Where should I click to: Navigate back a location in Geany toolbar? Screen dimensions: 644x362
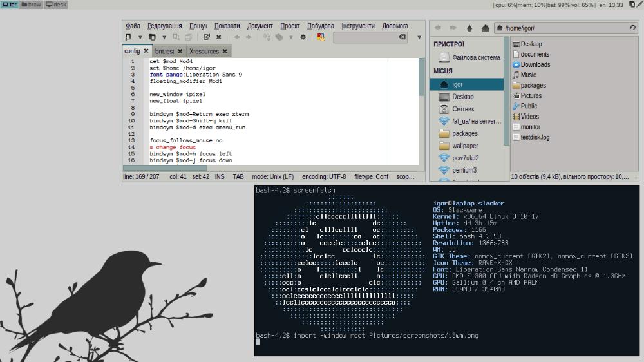(236, 37)
